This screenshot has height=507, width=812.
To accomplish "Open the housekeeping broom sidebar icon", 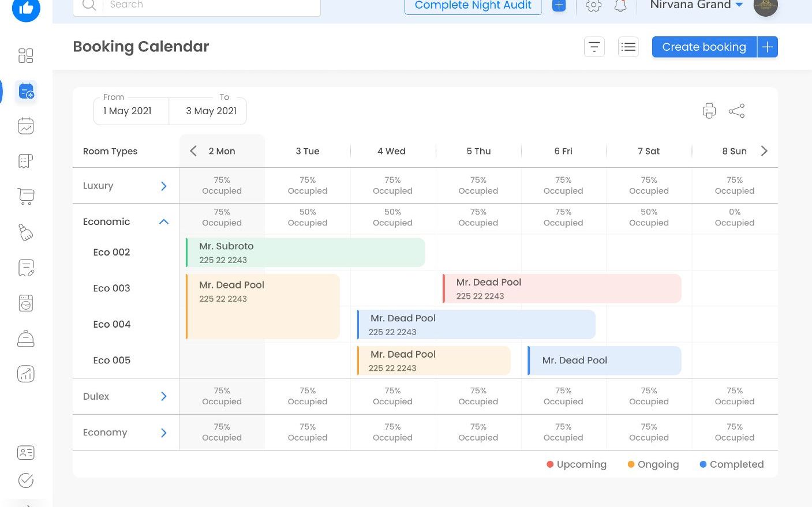I will [x=26, y=232].
